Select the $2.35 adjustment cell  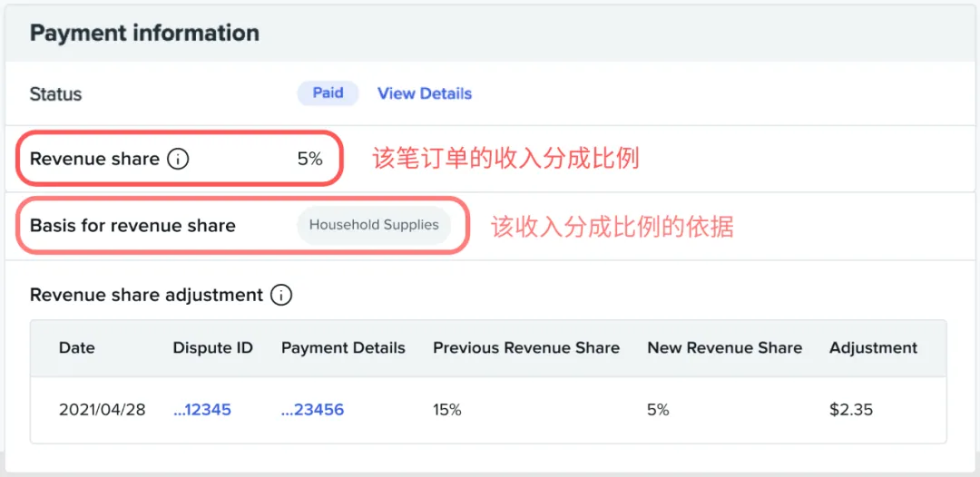point(851,410)
